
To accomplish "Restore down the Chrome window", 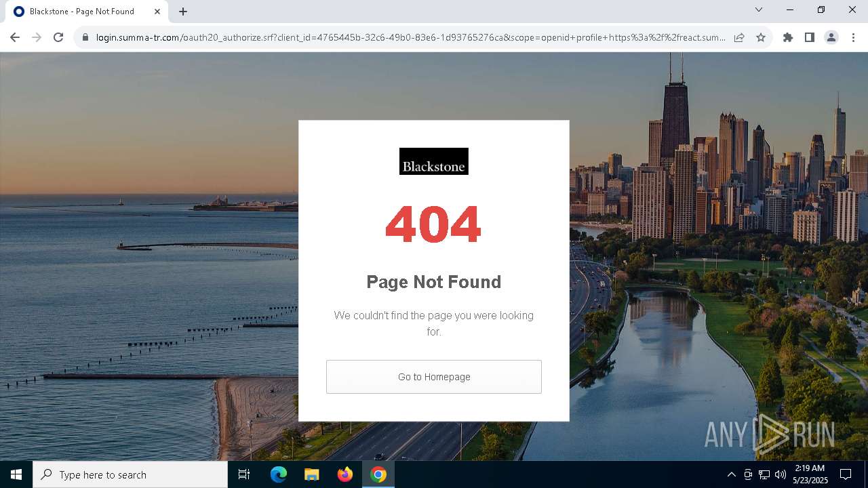I will tap(821, 10).
